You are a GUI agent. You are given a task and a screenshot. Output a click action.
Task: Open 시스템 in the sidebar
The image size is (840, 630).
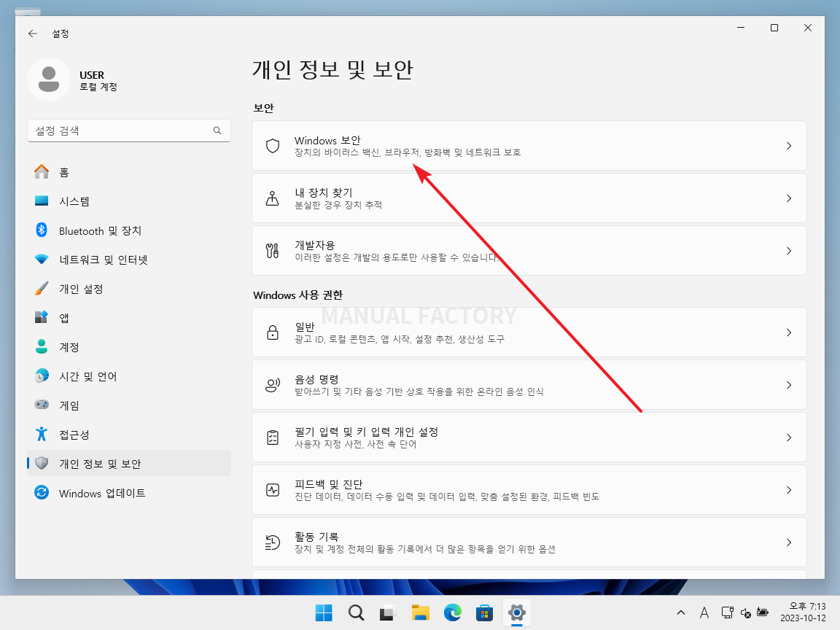[128, 201]
